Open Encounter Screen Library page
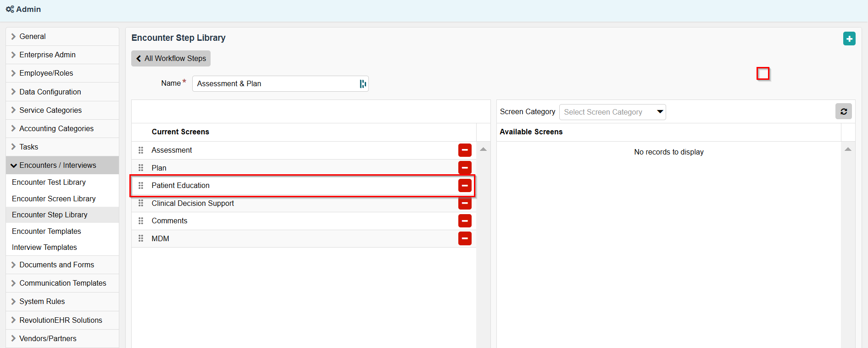This screenshot has width=868, height=348. click(54, 199)
